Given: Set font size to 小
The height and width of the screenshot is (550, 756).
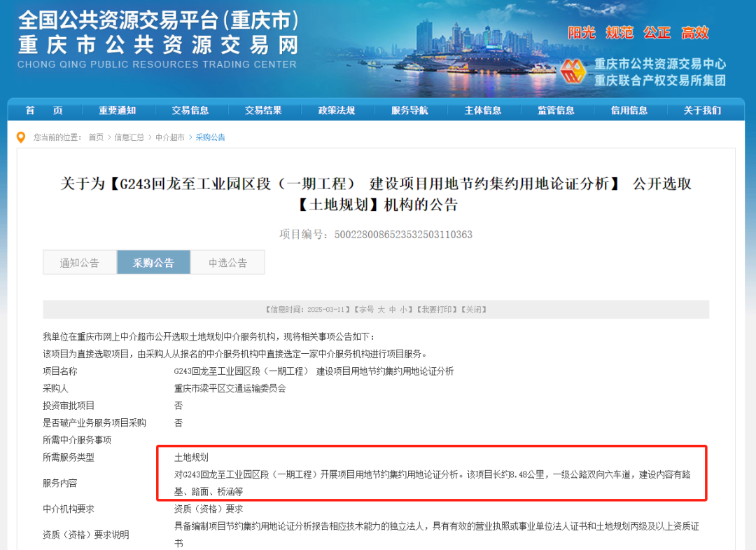Looking at the screenshot, I should [x=404, y=310].
